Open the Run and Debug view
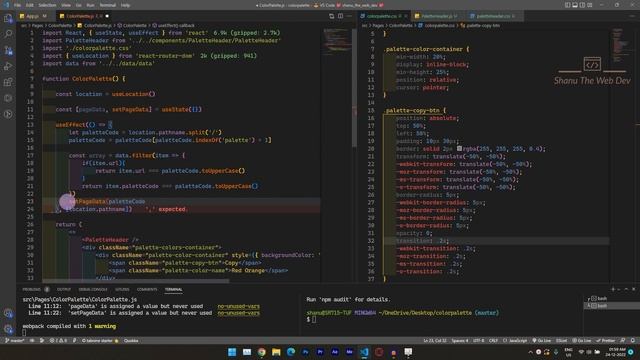The height and width of the screenshot is (360, 640). [8, 66]
